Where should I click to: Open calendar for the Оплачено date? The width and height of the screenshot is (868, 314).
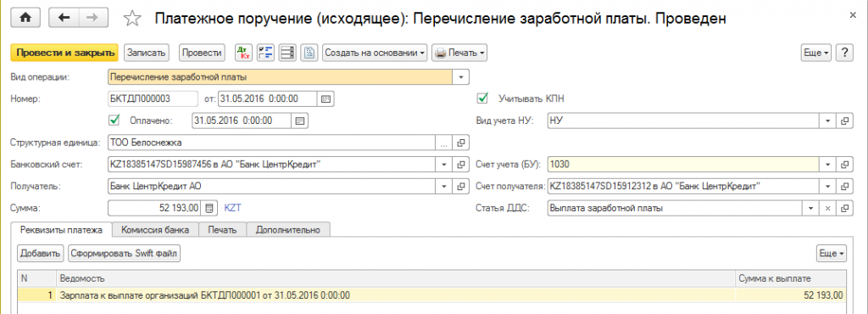point(299,121)
